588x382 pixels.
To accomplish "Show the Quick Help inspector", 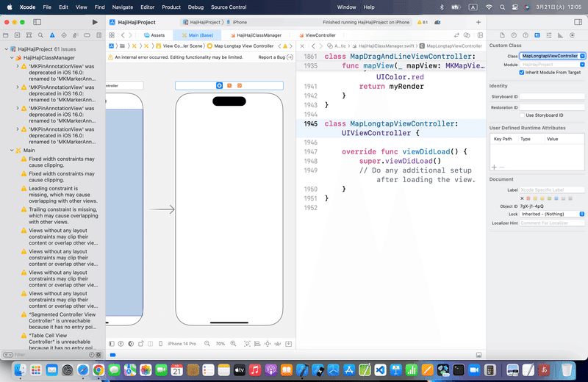I will coord(526,35).
